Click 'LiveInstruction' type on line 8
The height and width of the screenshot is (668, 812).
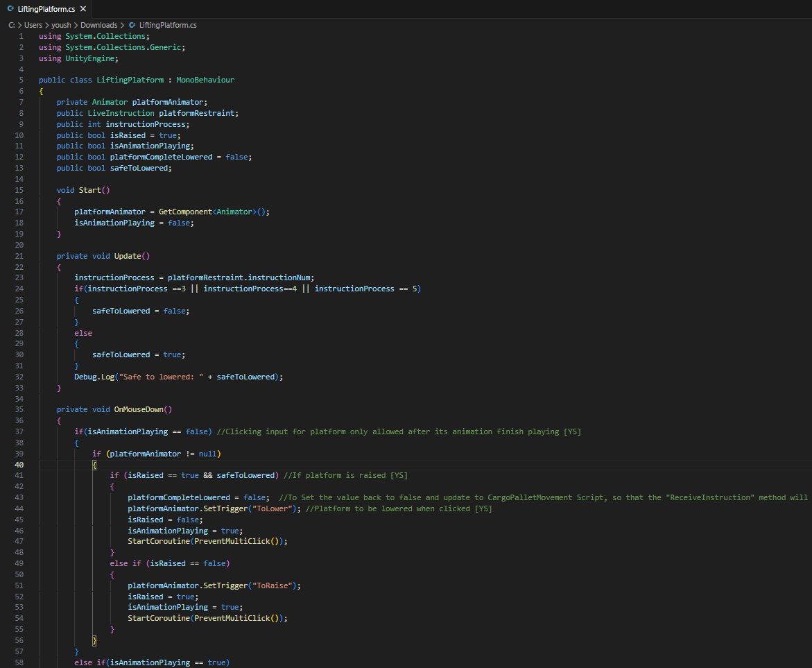tap(121, 113)
